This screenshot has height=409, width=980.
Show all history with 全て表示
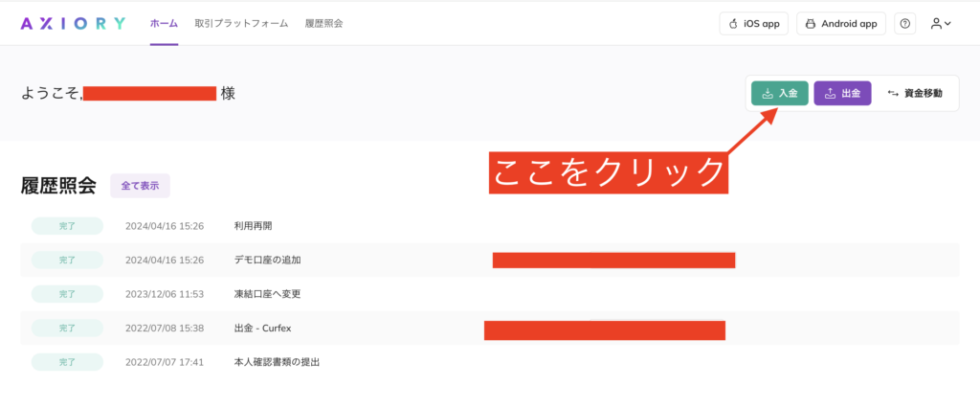click(x=140, y=186)
